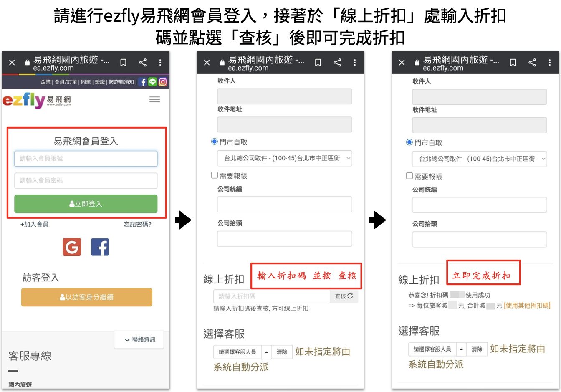Click the 請輸入會員帳號 input field
The image size is (561, 392).
click(86, 159)
